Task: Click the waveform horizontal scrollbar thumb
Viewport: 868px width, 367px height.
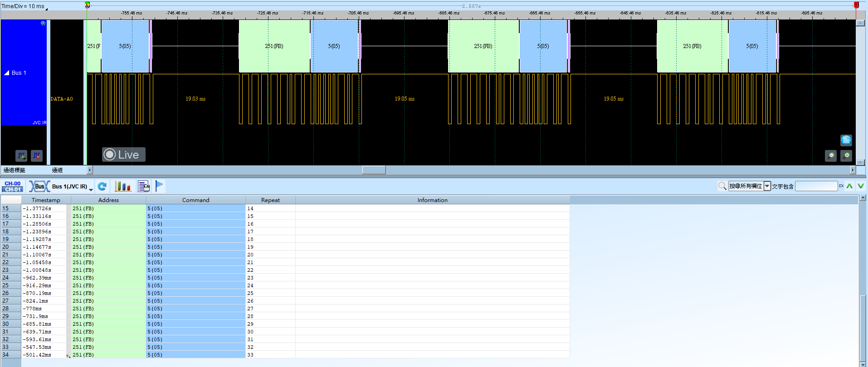Action: point(374,170)
